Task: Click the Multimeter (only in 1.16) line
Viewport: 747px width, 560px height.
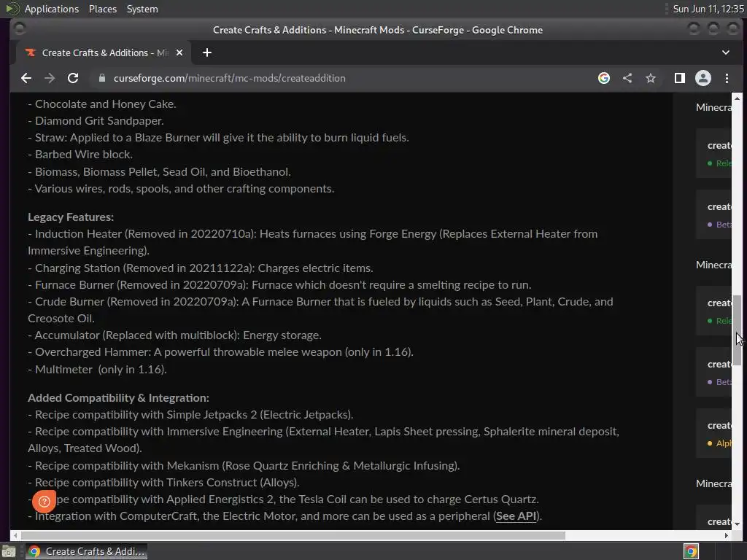Action: (x=97, y=370)
